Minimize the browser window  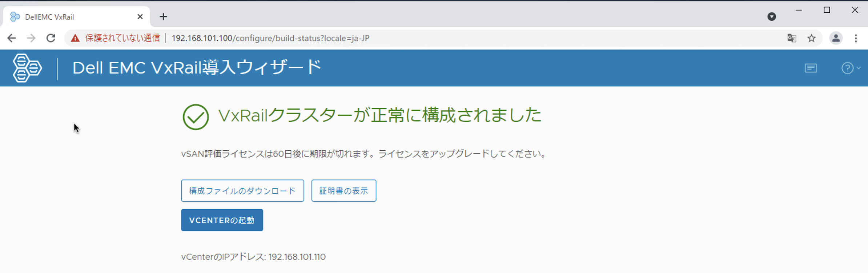click(799, 10)
